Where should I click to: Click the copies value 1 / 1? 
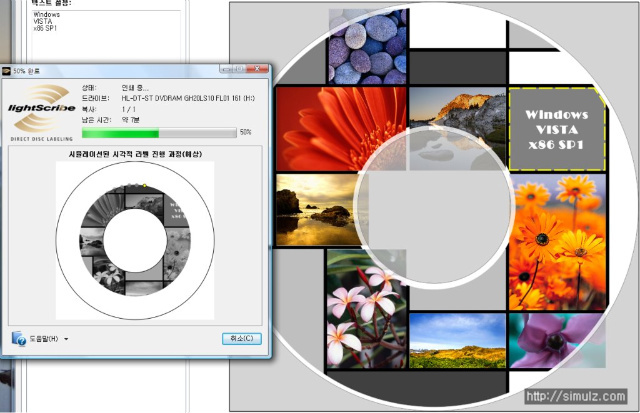(x=128, y=109)
